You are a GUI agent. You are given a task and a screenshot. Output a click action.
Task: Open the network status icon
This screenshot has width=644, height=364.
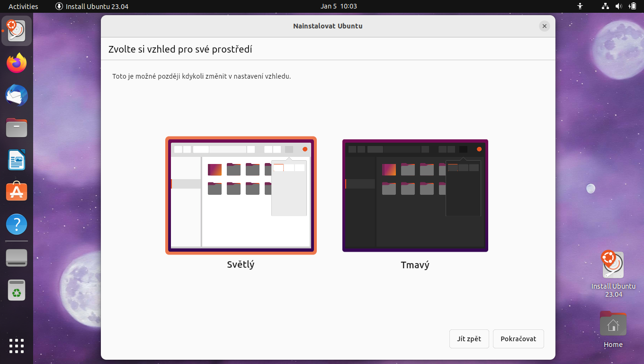pos(605,6)
